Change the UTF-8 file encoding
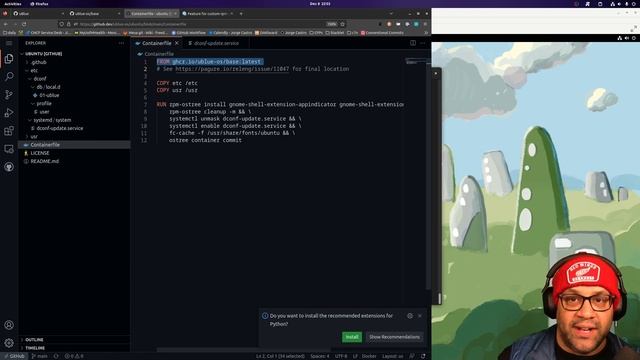This screenshot has width=640, height=360. [341, 356]
